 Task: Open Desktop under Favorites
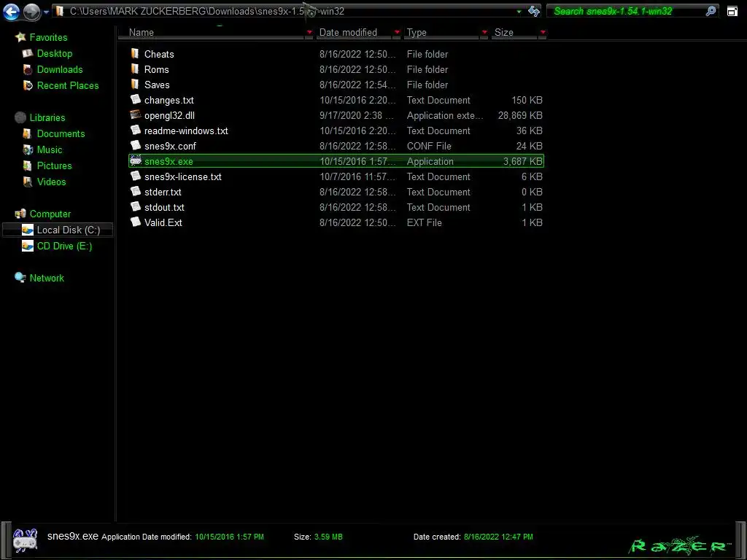[55, 53]
